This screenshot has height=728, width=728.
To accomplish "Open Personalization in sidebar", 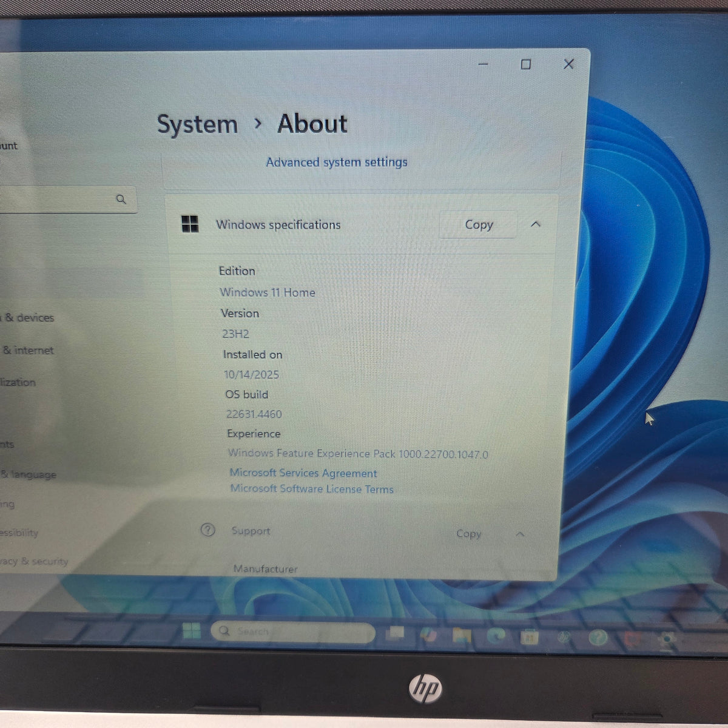I will 18,382.
